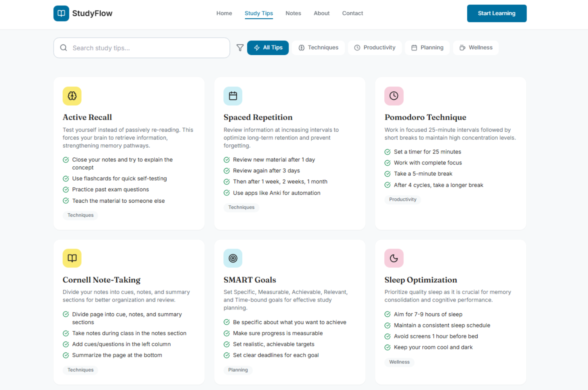Screen dimensions: 588x390
Task: Filter tips by Planning
Action: pos(427,48)
